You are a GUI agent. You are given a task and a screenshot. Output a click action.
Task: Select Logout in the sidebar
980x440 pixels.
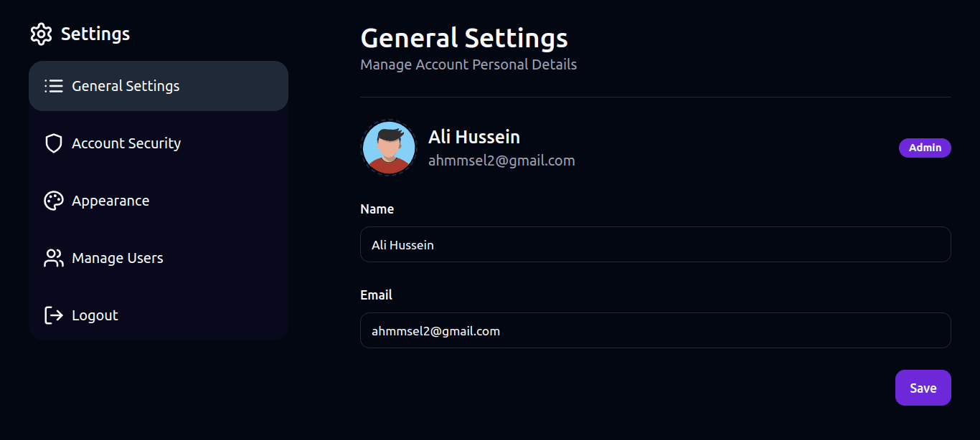tap(159, 315)
